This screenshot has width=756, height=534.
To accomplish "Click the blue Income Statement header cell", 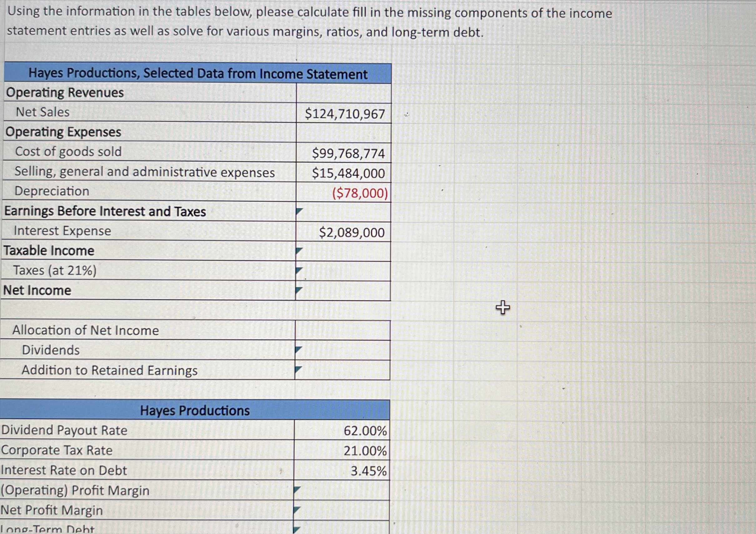I will 198,74.
